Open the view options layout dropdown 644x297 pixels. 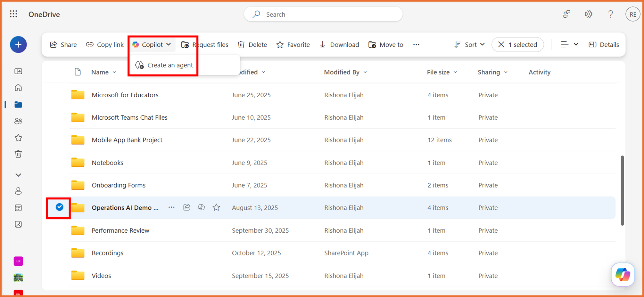coord(569,44)
